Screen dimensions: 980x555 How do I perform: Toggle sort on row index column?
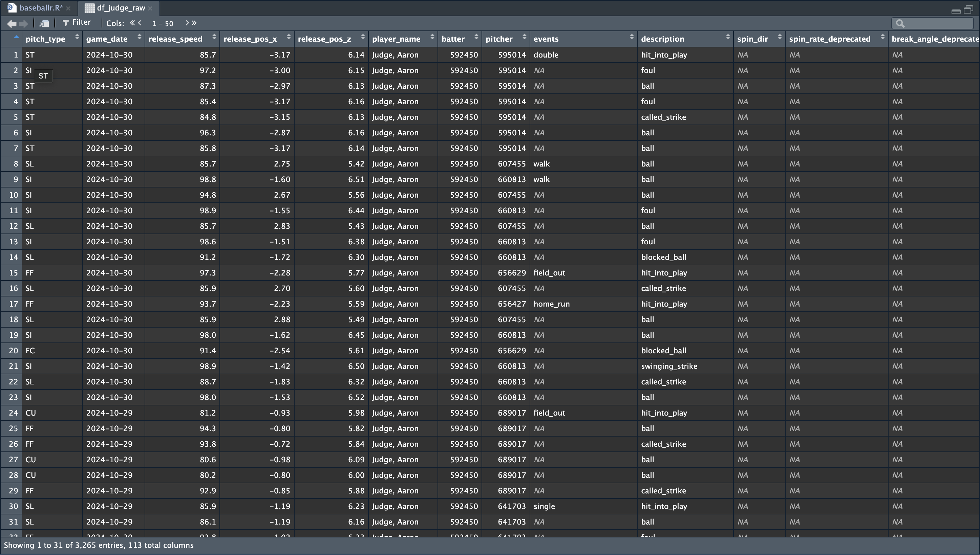coord(16,37)
